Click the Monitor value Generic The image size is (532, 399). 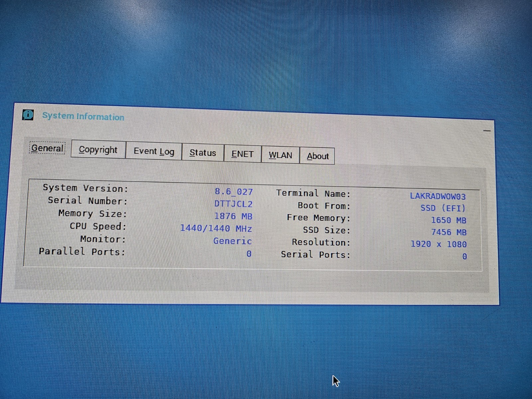tap(233, 241)
